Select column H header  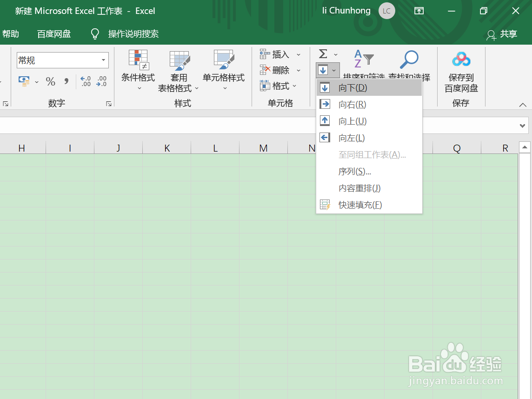[x=22, y=148]
